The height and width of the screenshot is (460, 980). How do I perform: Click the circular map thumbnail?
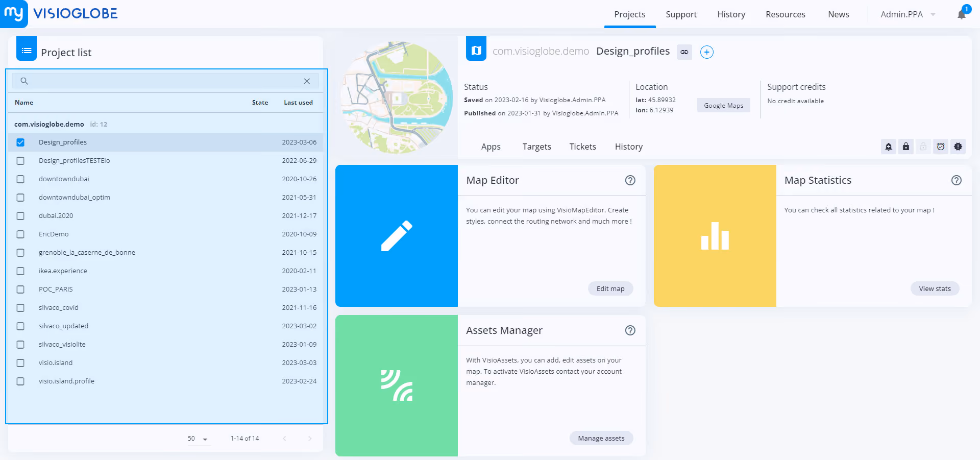[x=397, y=98]
